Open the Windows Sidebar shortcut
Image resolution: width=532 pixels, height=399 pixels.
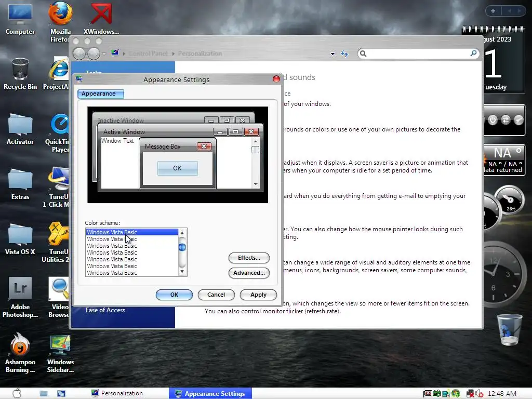(x=60, y=353)
